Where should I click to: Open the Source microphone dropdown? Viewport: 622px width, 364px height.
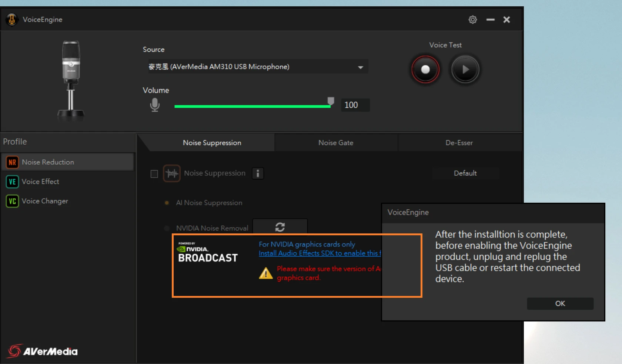pyautogui.click(x=258, y=67)
